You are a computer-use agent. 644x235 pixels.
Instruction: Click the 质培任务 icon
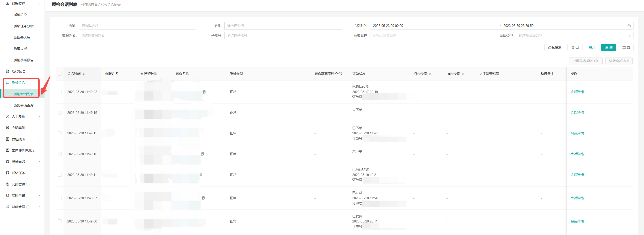[8, 173]
